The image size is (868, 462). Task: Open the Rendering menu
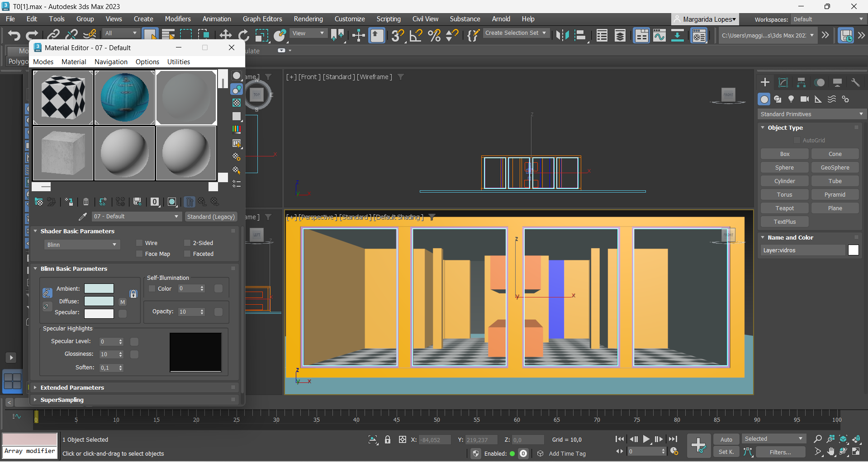tap(308, 19)
